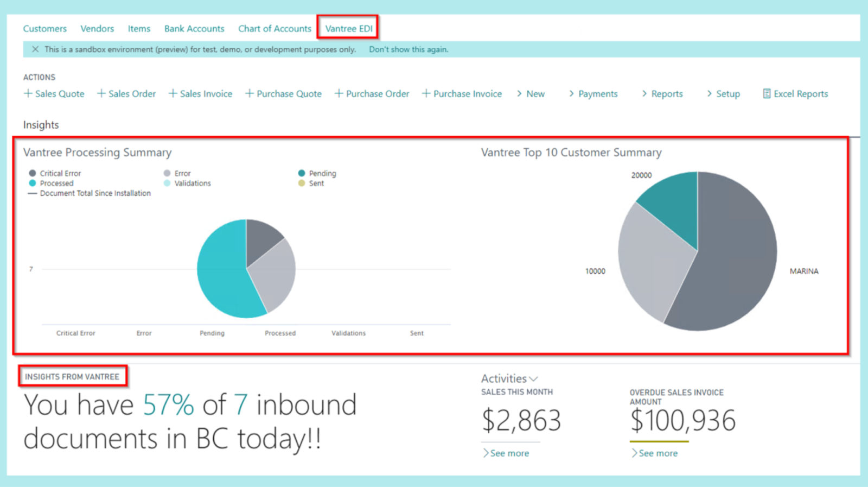
Task: Open the Customers page link
Action: tap(44, 29)
